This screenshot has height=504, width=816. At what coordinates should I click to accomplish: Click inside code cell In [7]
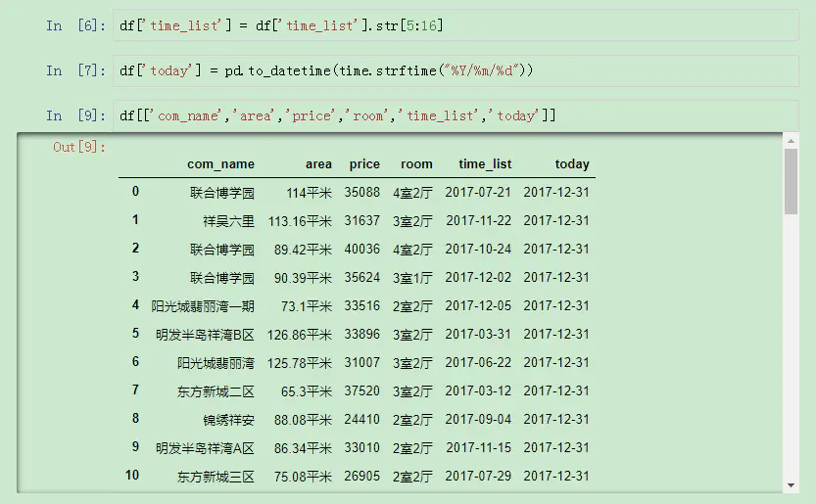point(456,70)
